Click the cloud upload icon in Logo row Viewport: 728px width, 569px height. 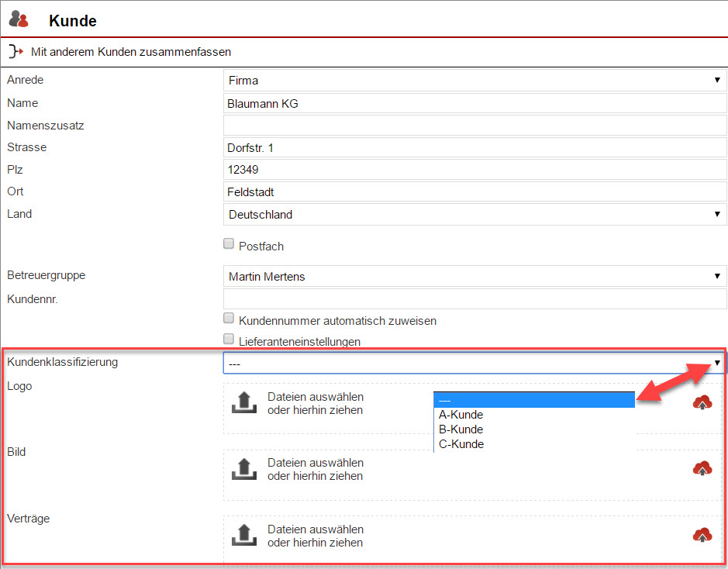[x=702, y=402]
